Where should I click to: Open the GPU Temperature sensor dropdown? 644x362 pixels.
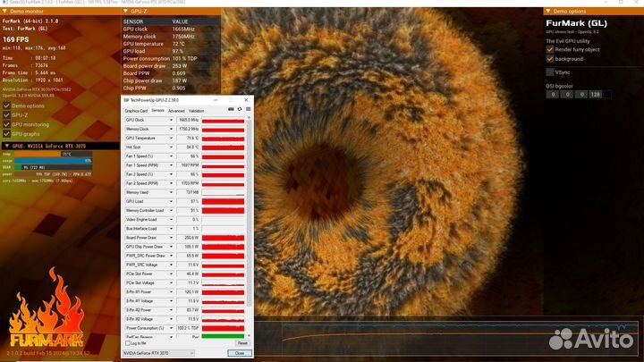pos(171,138)
